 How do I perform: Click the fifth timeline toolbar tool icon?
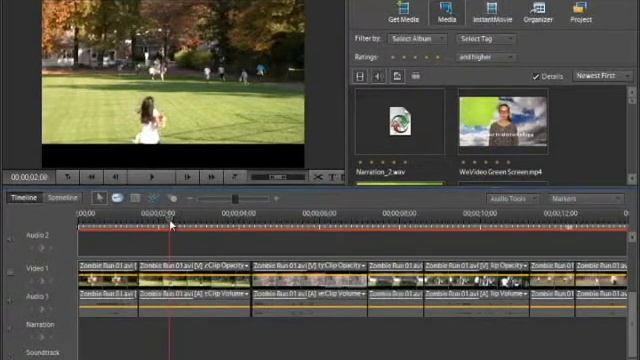pos(172,198)
